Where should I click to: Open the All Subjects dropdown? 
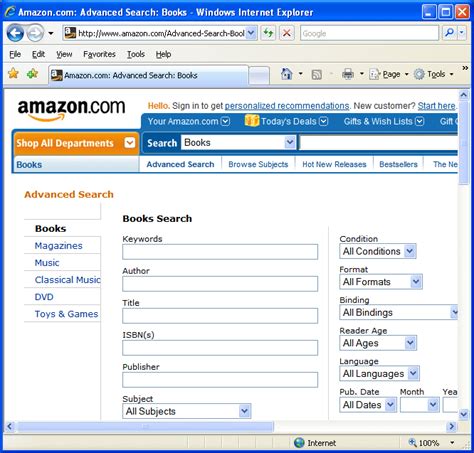(187, 411)
